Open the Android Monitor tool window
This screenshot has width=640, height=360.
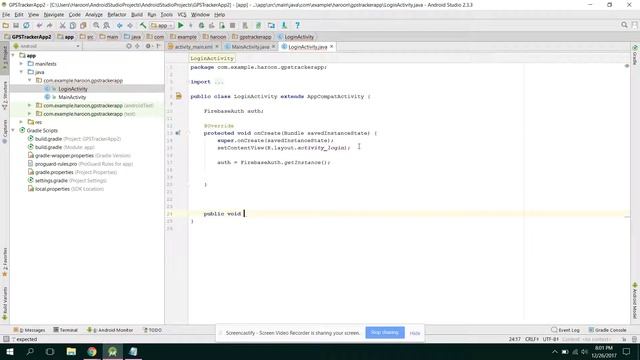(x=110, y=330)
